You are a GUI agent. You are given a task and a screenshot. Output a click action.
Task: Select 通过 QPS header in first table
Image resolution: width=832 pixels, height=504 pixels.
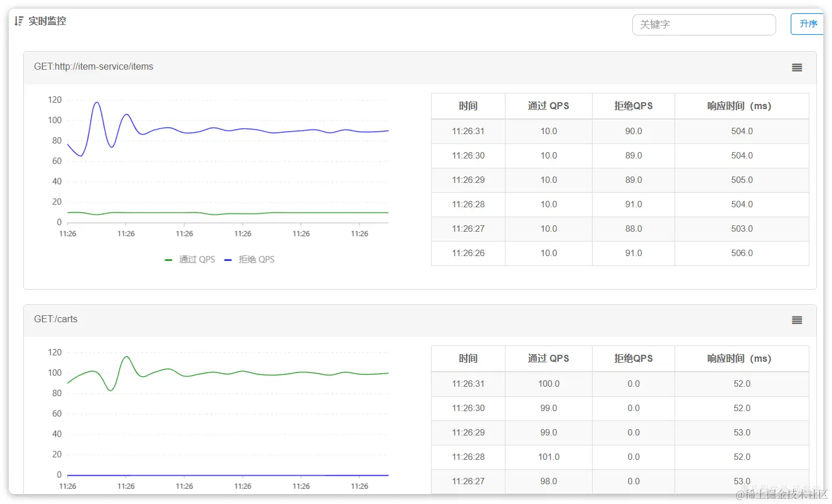pos(548,106)
